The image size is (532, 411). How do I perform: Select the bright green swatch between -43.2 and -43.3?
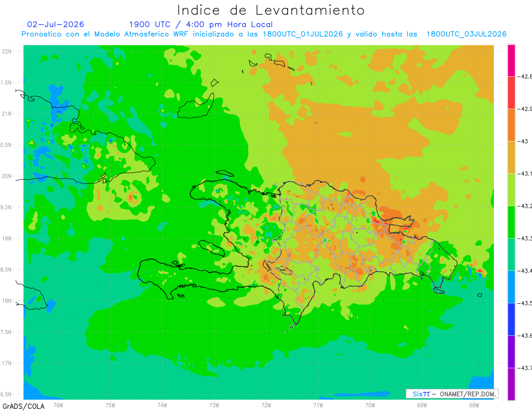click(511, 222)
